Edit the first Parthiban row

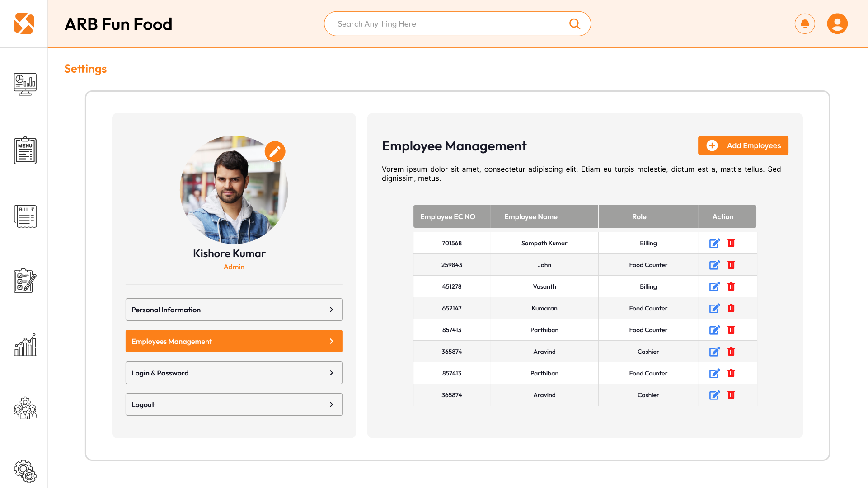(x=714, y=330)
